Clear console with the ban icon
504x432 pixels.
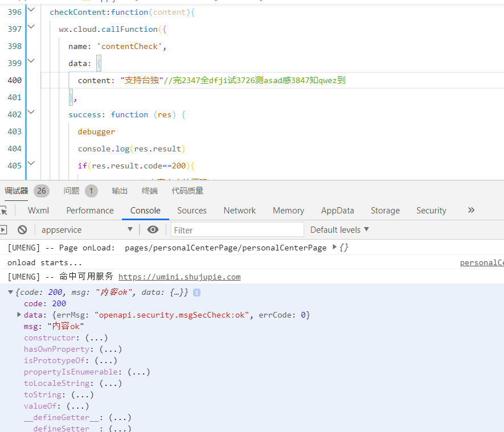22,229
